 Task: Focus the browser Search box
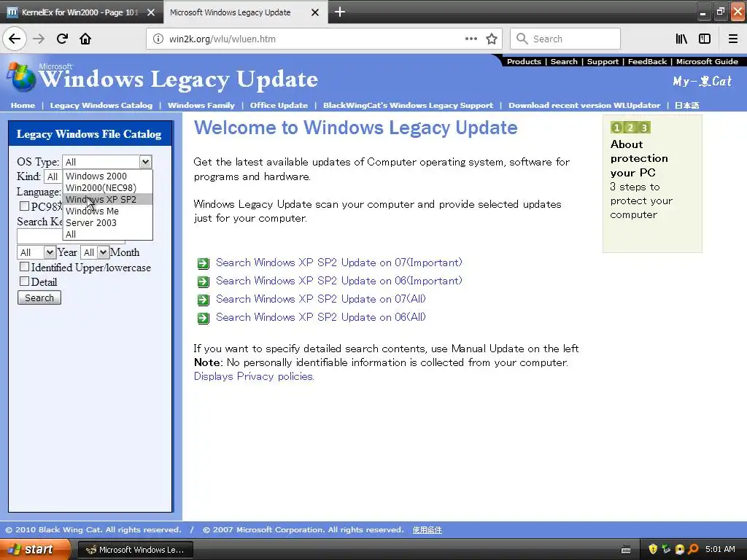point(565,39)
